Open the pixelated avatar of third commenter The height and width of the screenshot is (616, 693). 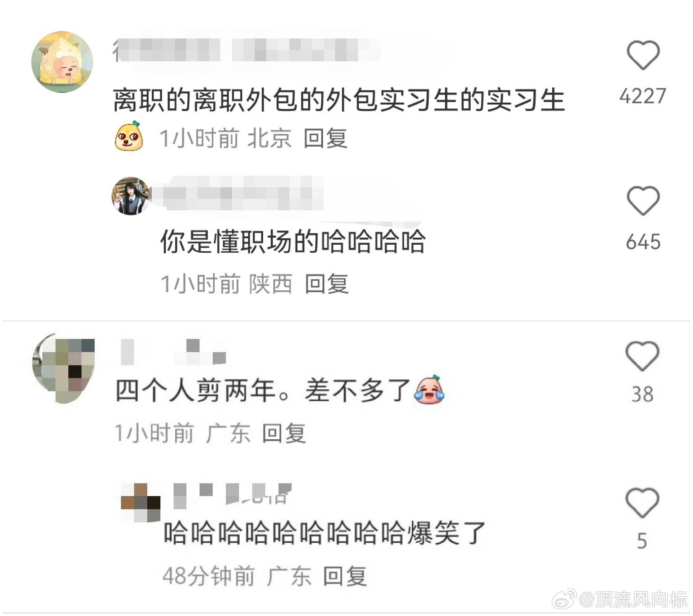pyautogui.click(x=64, y=368)
